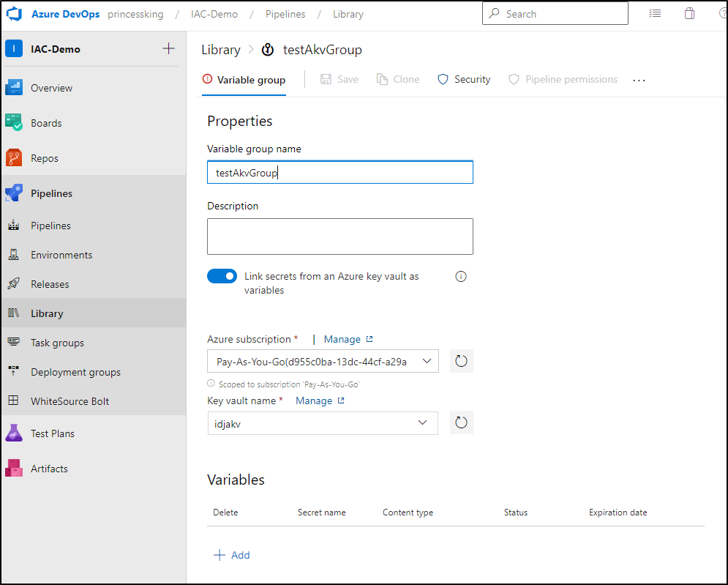728x585 pixels.
Task: Select Library in the sidebar
Action: (x=94, y=313)
